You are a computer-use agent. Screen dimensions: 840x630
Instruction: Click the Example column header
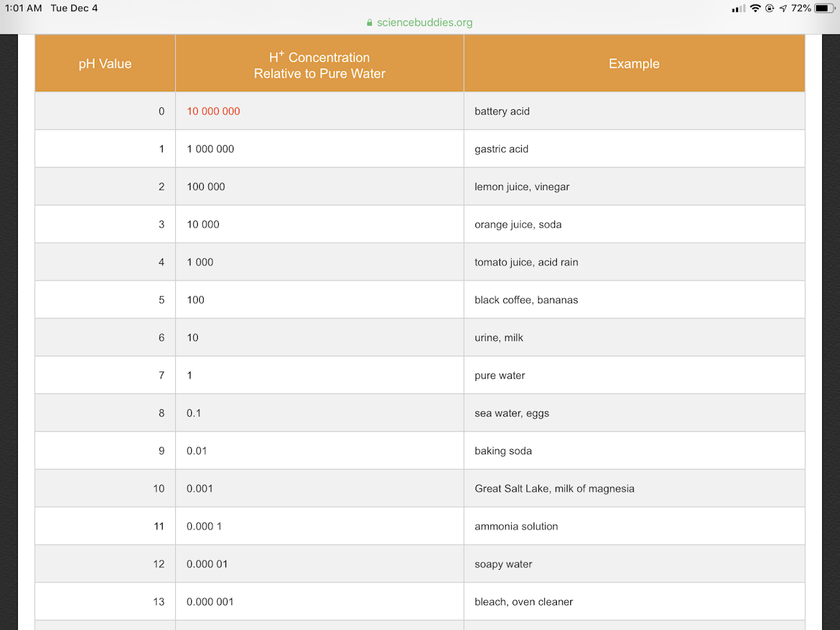[x=634, y=64]
